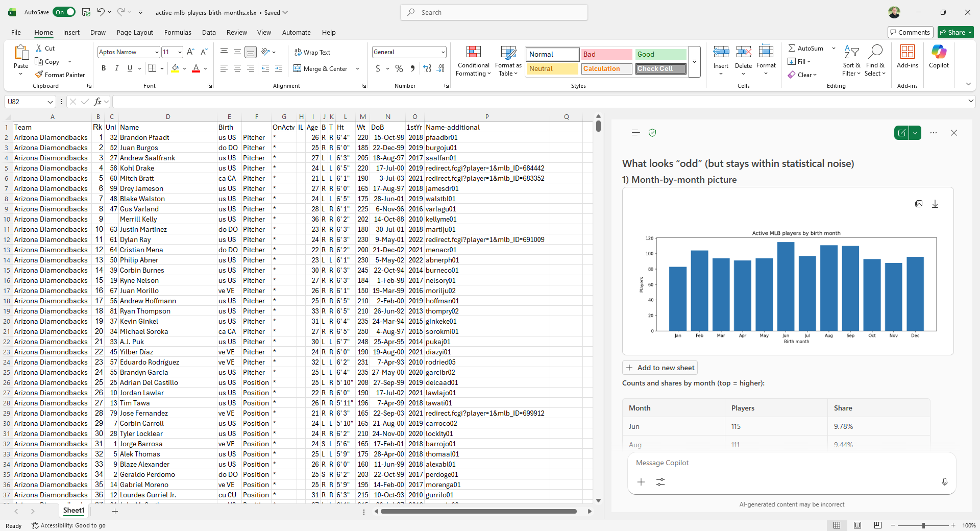
Task: Select the Format Painter tool
Action: click(60, 75)
